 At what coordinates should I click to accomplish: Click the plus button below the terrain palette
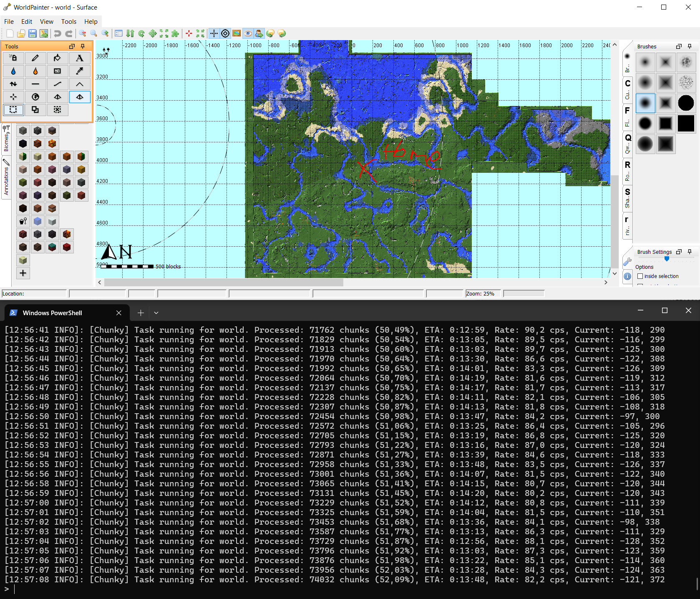coord(23,273)
